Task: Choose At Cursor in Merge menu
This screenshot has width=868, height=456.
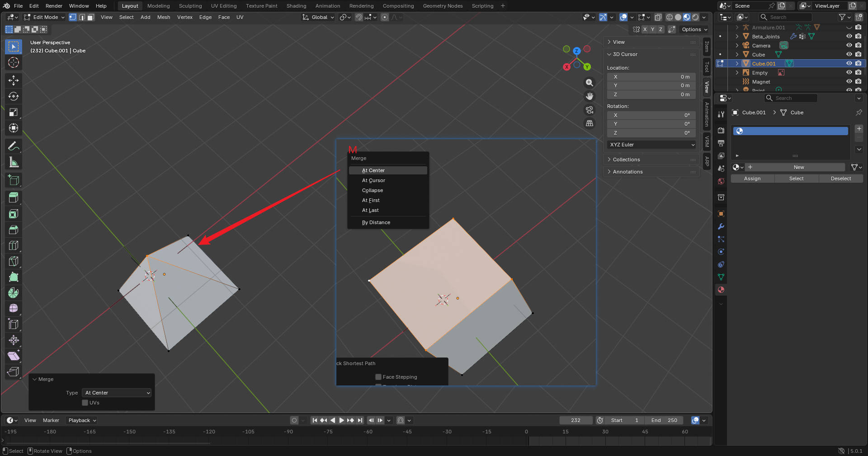Action: (x=388, y=180)
